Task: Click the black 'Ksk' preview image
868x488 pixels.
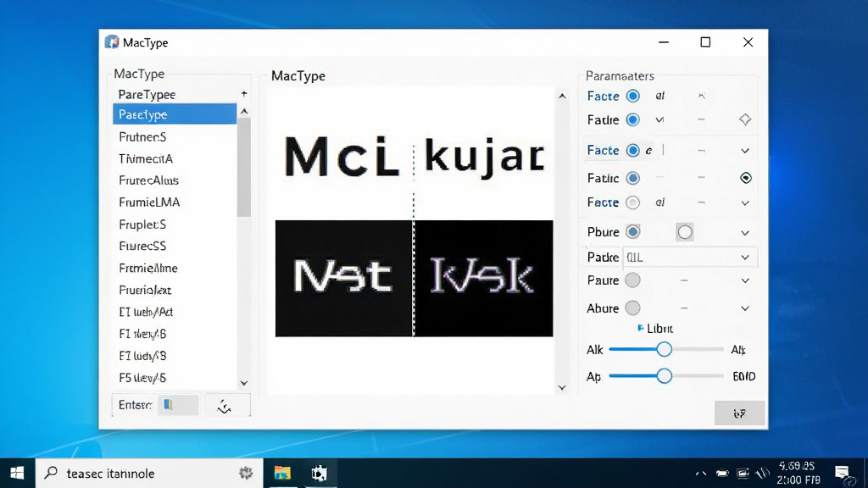Action: [483, 278]
